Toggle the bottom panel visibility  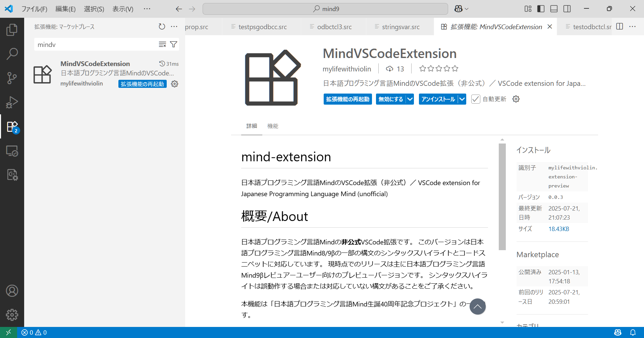554,9
